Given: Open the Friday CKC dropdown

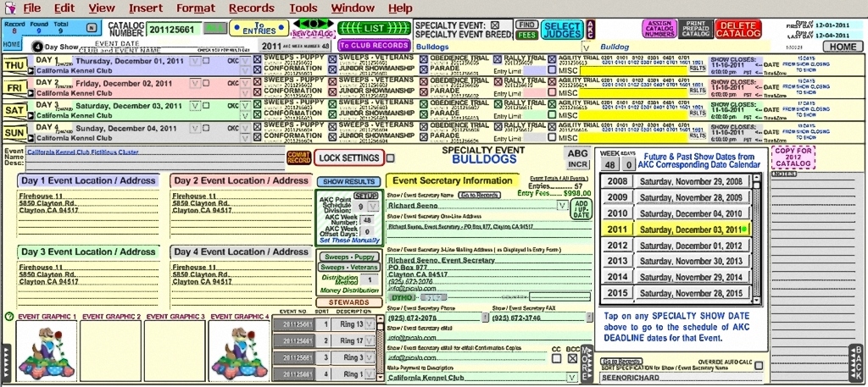Looking at the screenshot, I should tap(245, 83).
